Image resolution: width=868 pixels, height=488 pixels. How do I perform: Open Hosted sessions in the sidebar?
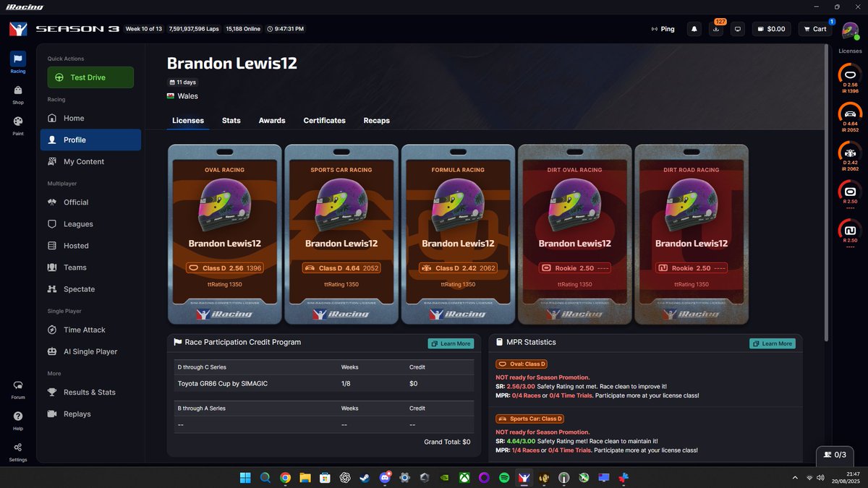[x=90, y=246]
